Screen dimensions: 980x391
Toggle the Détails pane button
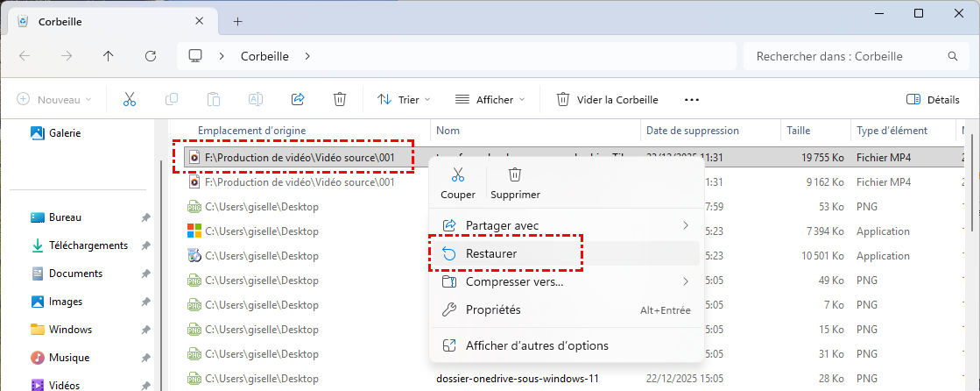pyautogui.click(x=932, y=99)
